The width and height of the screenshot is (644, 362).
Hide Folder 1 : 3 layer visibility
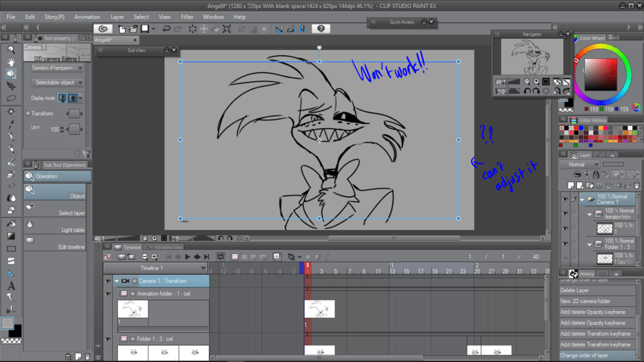(x=565, y=244)
